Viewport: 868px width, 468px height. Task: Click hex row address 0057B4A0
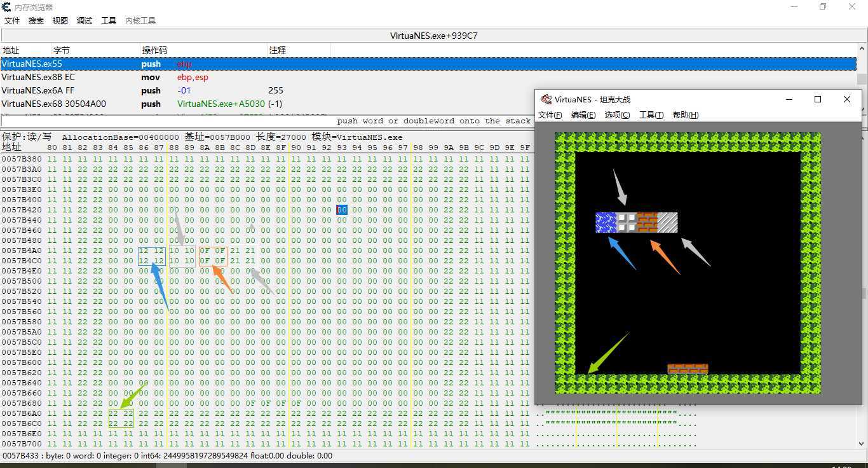22,251
